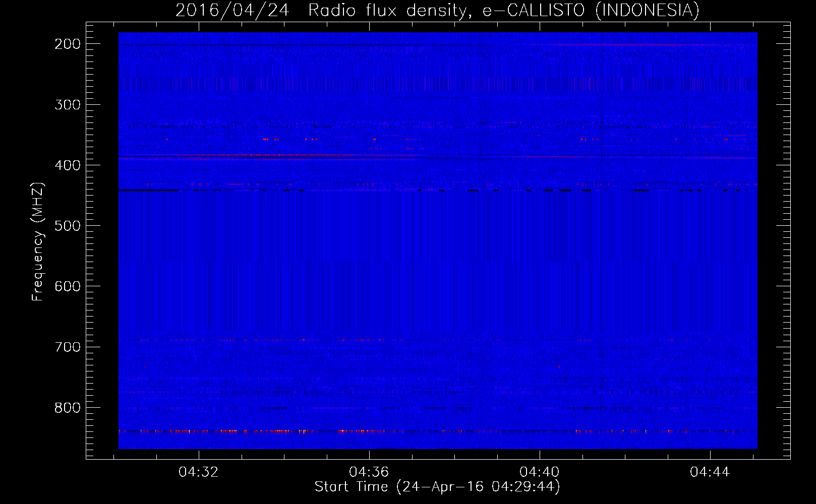Click the 04:44 time tick label
The image size is (816, 504).
click(x=710, y=472)
